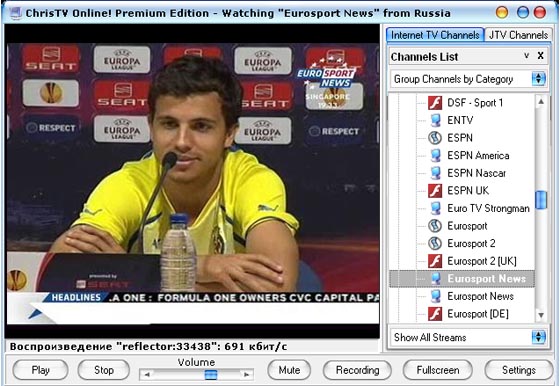Click the Windows Media icon beside Eurosport 2
560x386 pixels.
[435, 244]
